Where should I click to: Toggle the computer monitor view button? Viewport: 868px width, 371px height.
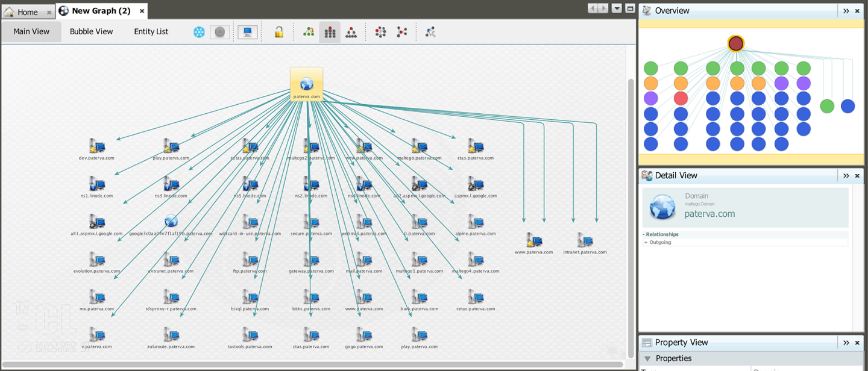248,32
